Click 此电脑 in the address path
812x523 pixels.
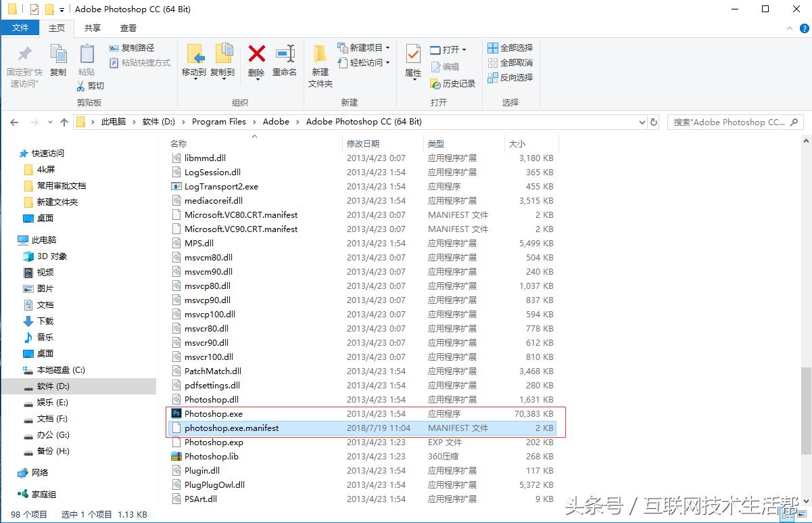(x=114, y=122)
